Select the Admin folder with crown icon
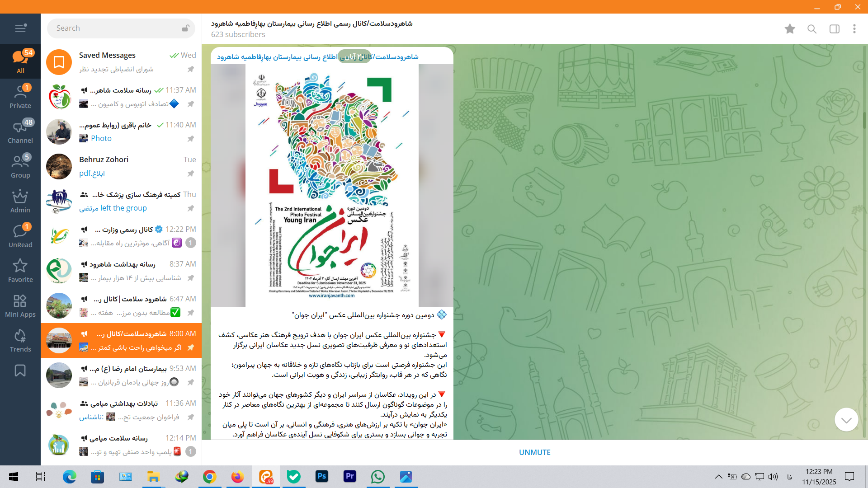868x488 pixels. pyautogui.click(x=20, y=202)
